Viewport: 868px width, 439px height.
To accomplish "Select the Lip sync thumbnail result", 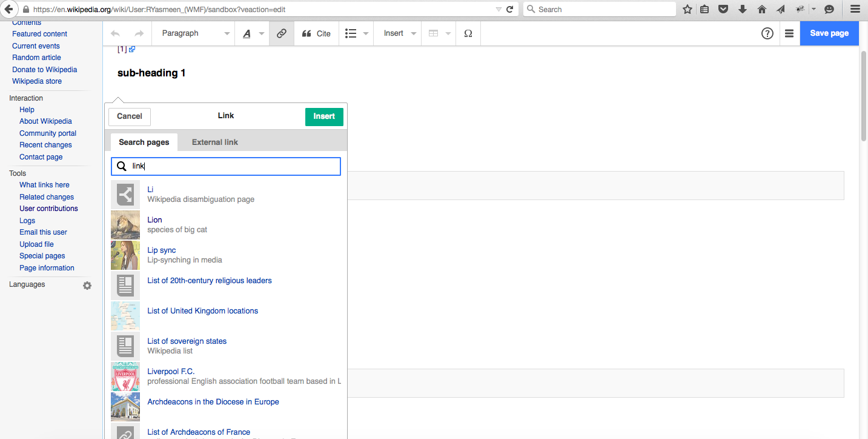I will click(125, 255).
